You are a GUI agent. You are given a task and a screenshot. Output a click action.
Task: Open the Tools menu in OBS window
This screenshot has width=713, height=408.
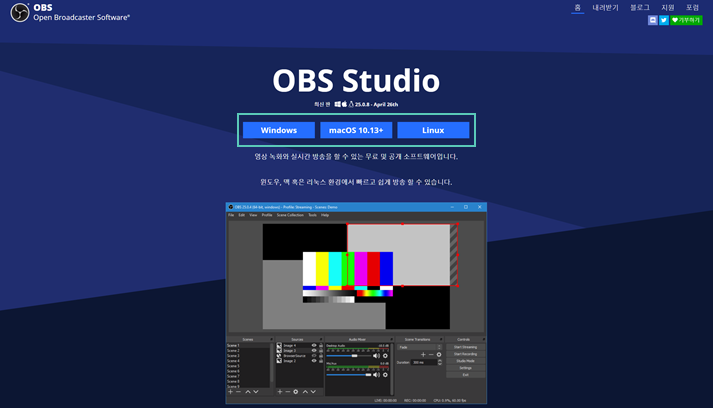click(x=312, y=215)
